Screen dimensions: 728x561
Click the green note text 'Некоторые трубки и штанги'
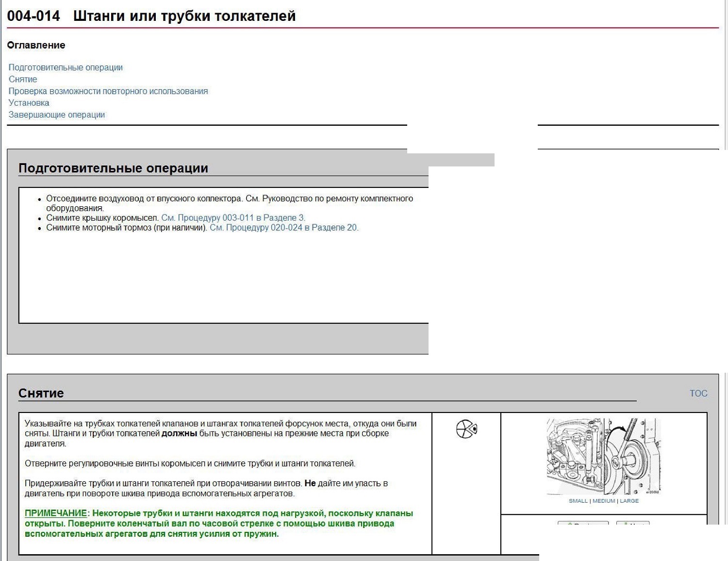[x=219, y=524]
